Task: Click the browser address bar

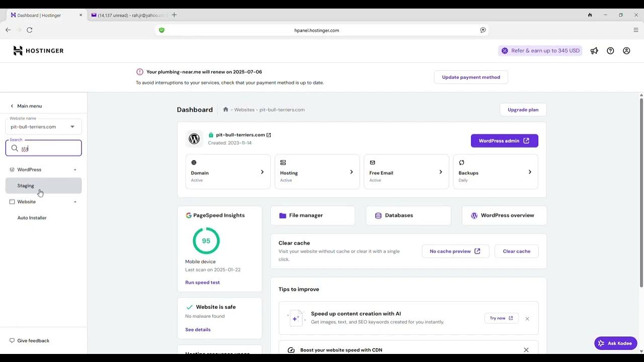Action: pyautogui.click(x=322, y=30)
